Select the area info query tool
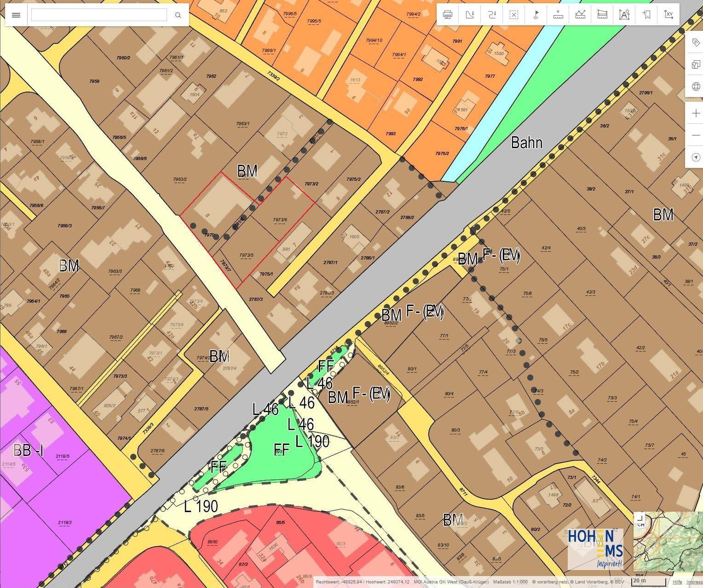The image size is (703, 588). coord(469,15)
